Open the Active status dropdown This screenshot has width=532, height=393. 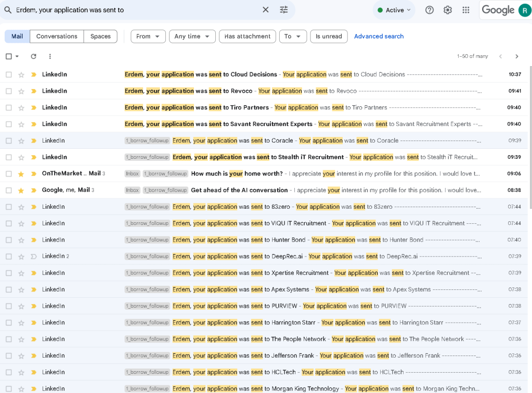pyautogui.click(x=394, y=10)
